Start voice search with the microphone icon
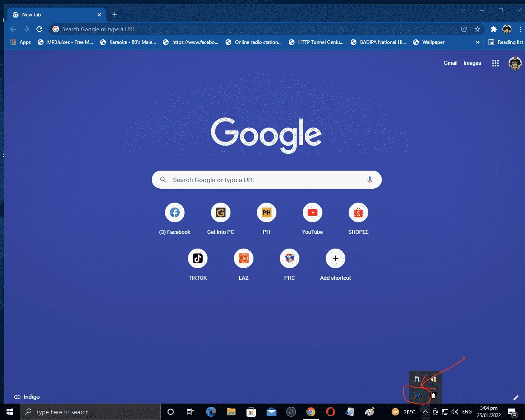This screenshot has height=420, width=525. tap(370, 180)
